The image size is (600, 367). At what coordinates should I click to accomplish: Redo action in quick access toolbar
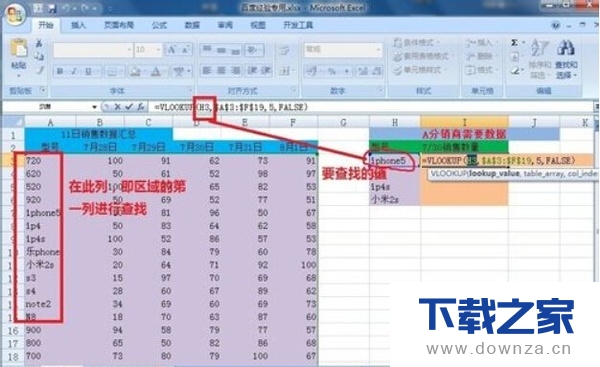pyautogui.click(x=85, y=8)
